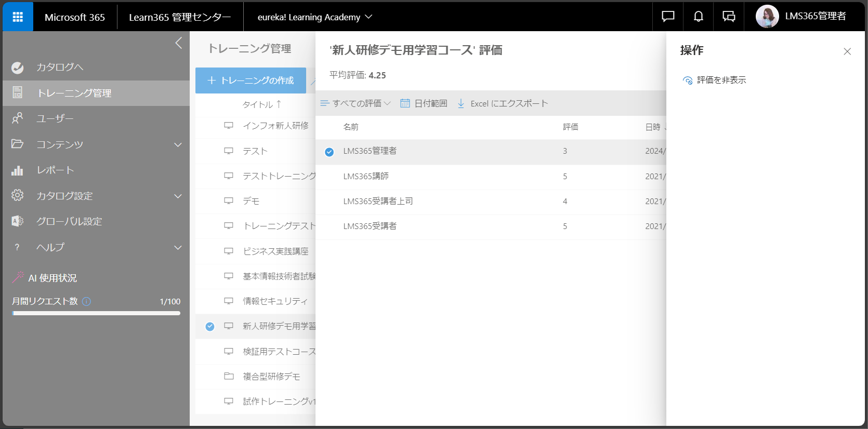Select the テスト training row

click(x=255, y=151)
